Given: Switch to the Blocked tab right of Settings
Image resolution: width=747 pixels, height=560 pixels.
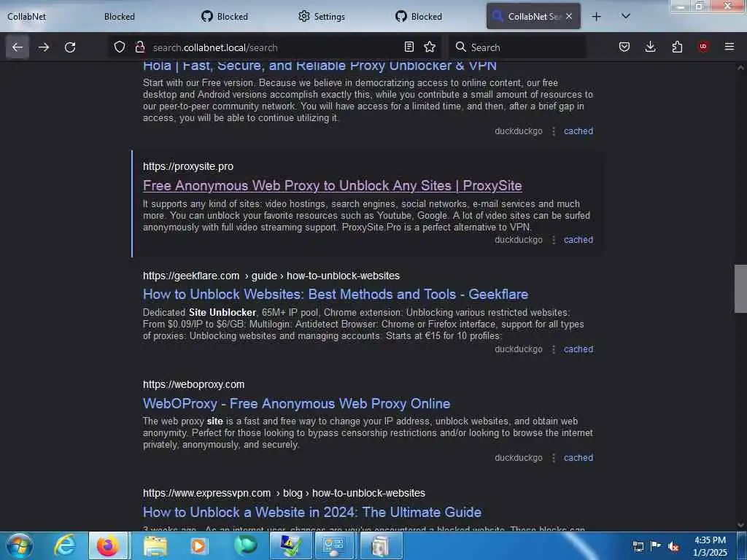Looking at the screenshot, I should coord(419,16).
